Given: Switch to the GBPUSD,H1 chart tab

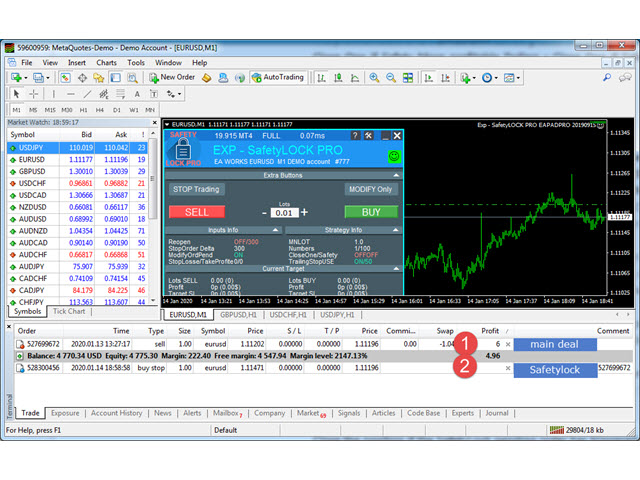Looking at the screenshot, I should [x=238, y=315].
